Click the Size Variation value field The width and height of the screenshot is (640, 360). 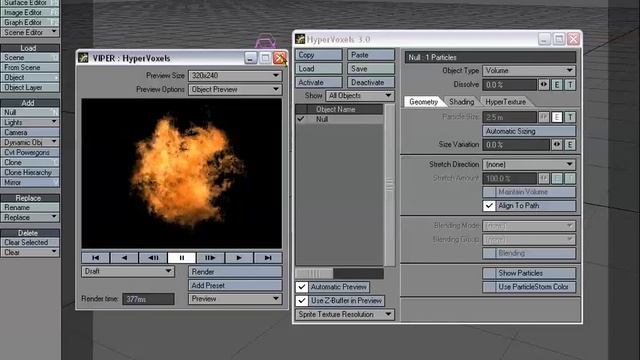[516, 144]
